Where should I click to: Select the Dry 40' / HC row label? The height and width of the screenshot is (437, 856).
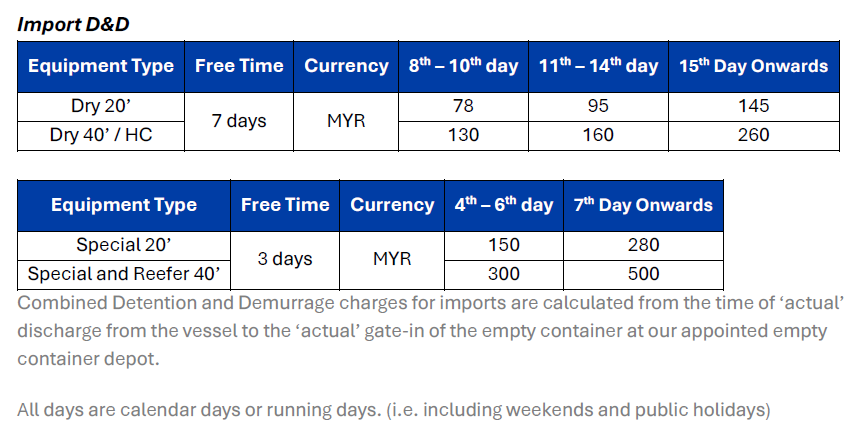tap(101, 135)
